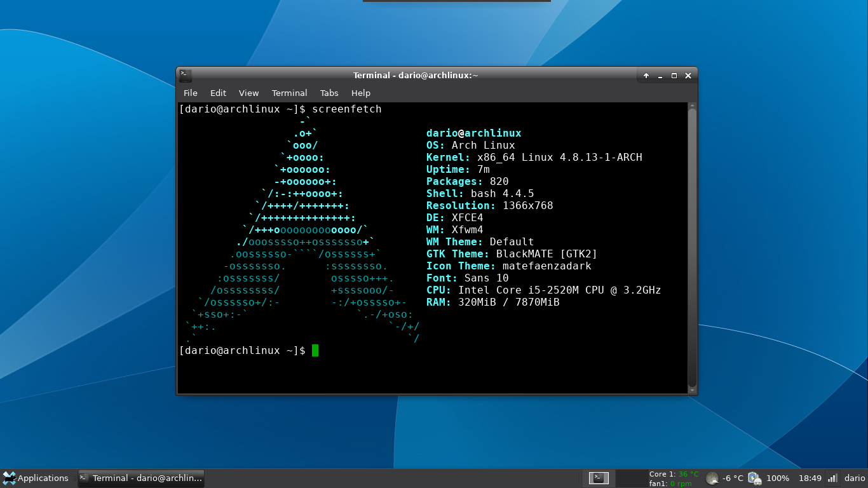Click the screenfetch command text
The image size is (868, 488).
click(x=346, y=109)
